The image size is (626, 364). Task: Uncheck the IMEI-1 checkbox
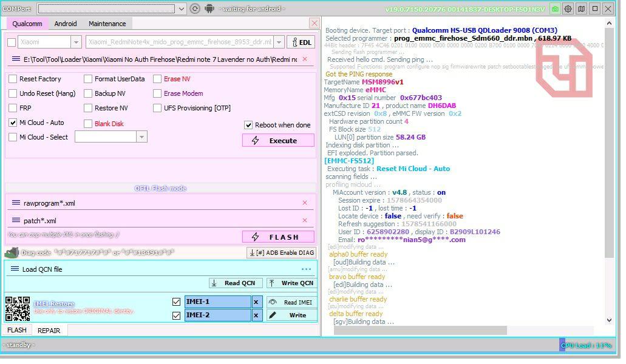(176, 302)
